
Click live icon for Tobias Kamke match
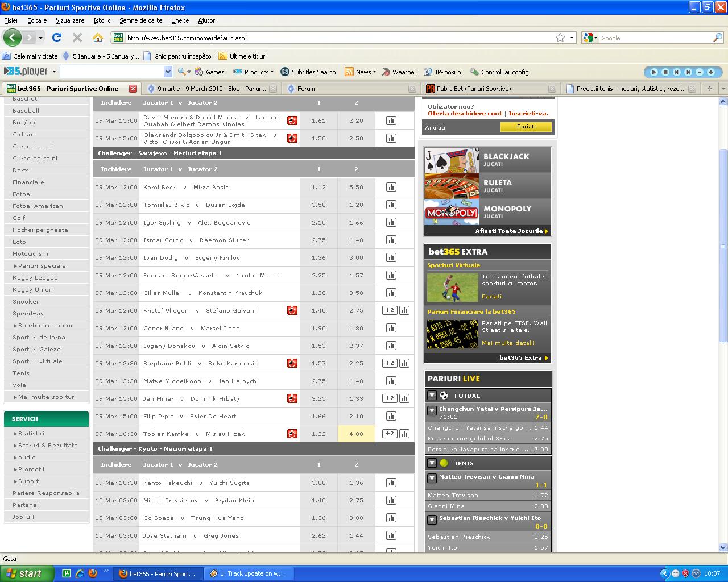coord(292,434)
